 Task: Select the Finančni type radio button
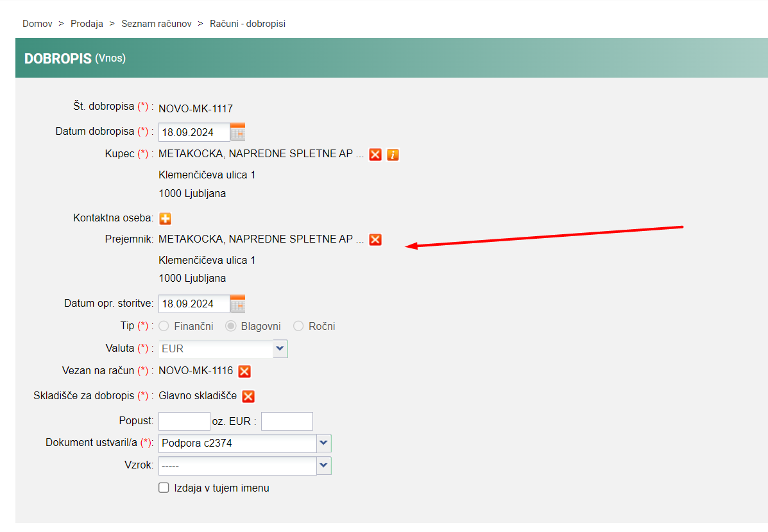164,326
